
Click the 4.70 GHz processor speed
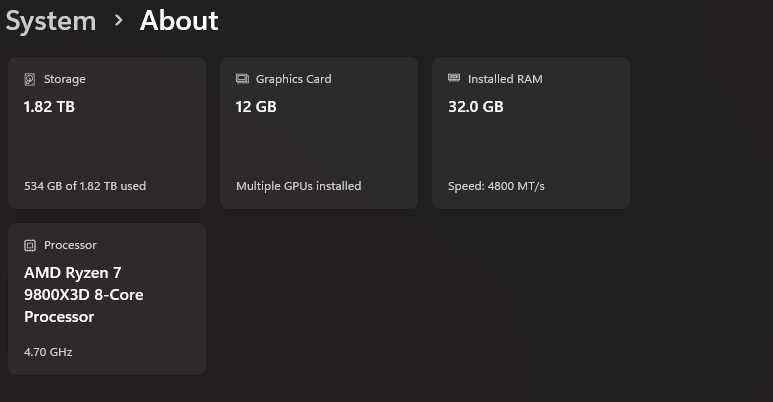48,352
